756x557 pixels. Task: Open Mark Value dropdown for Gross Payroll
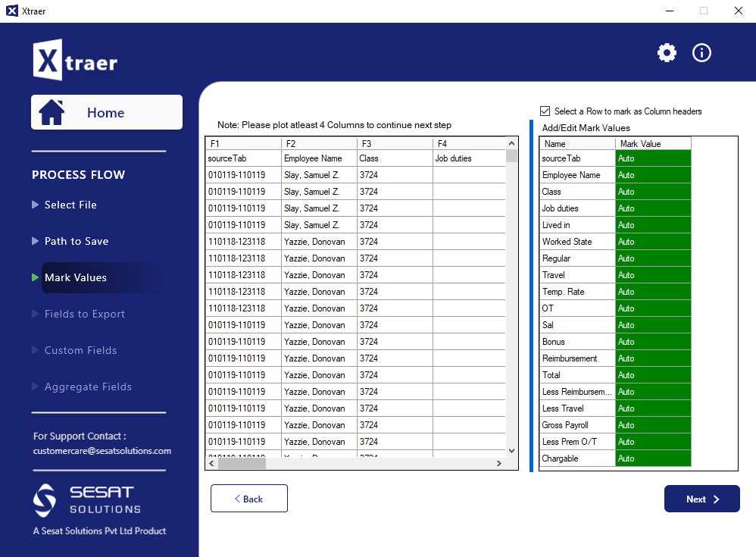click(653, 425)
